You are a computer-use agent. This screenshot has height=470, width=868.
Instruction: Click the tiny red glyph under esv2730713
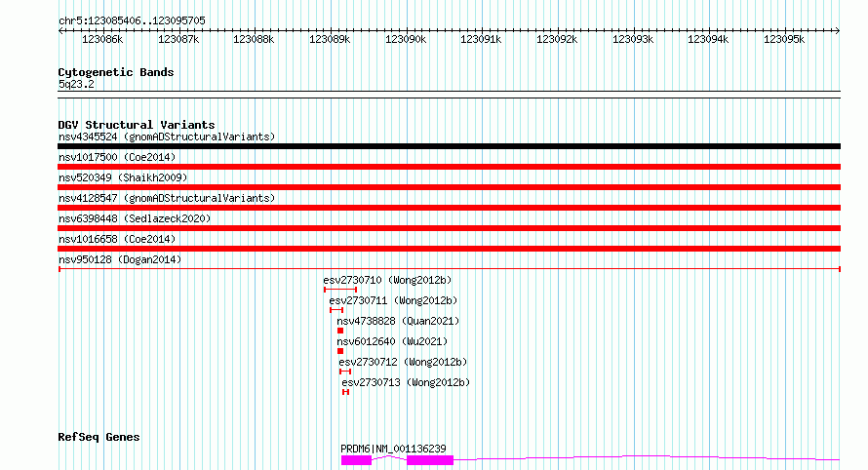[345, 392]
